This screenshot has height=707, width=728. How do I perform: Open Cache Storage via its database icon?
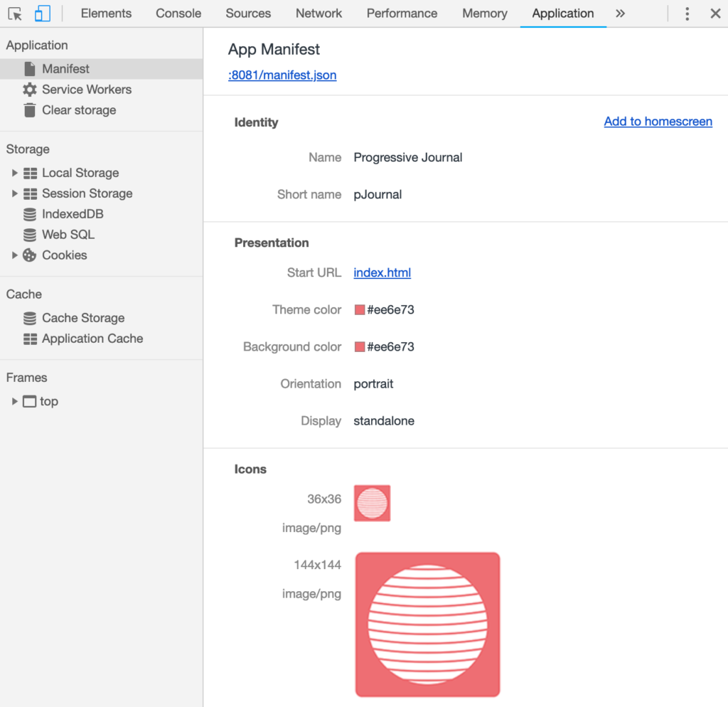click(29, 318)
